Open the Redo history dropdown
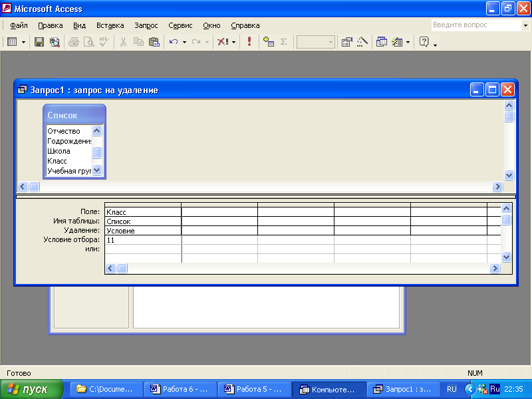 [207, 43]
